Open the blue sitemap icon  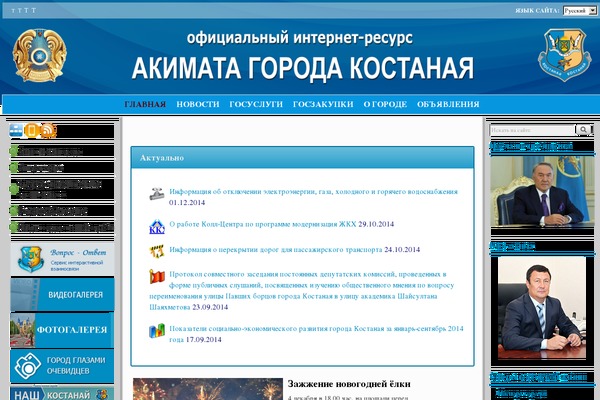[16, 131]
